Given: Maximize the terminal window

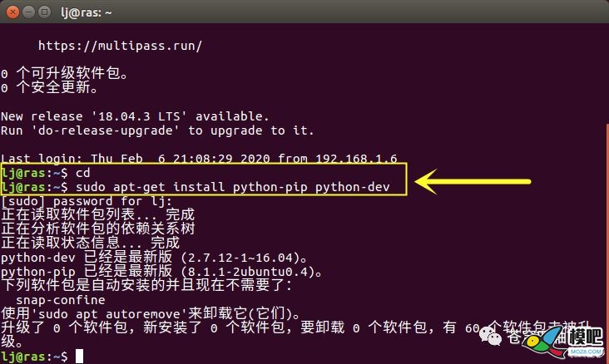Looking at the screenshot, I should click(45, 12).
